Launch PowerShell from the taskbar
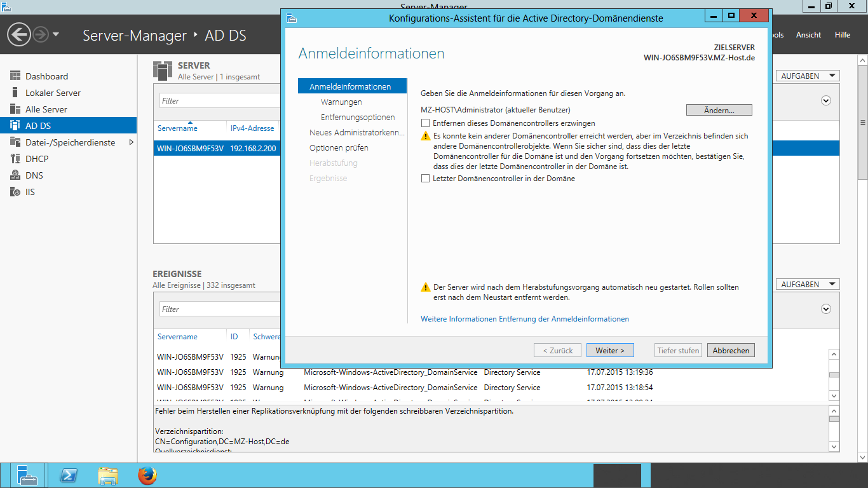 [x=69, y=475]
